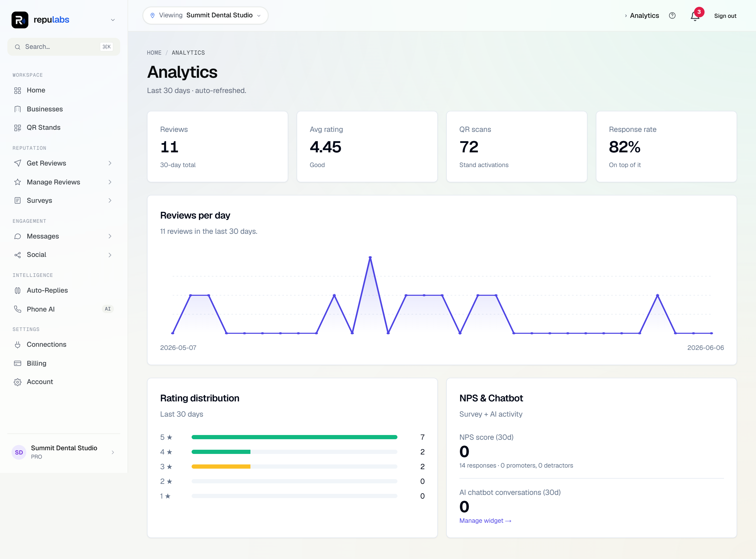The height and width of the screenshot is (559, 756).
Task: Click the Reviews stat card
Action: (217, 147)
